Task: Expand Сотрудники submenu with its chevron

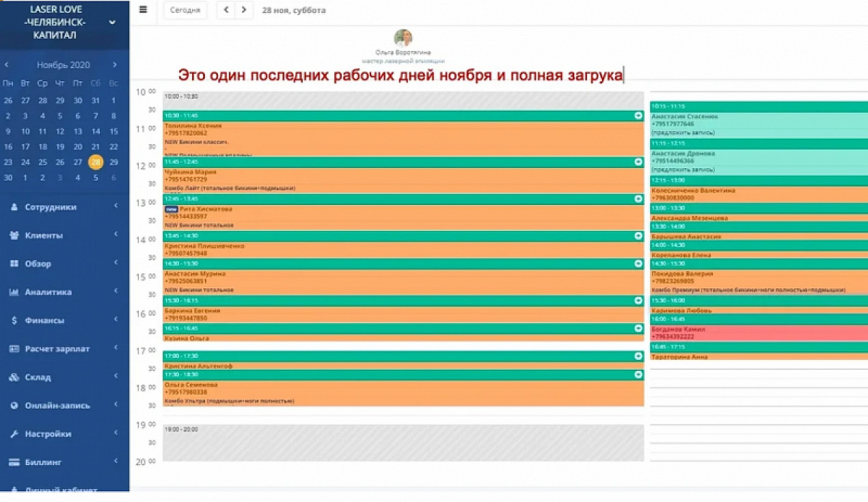Action: tap(116, 206)
